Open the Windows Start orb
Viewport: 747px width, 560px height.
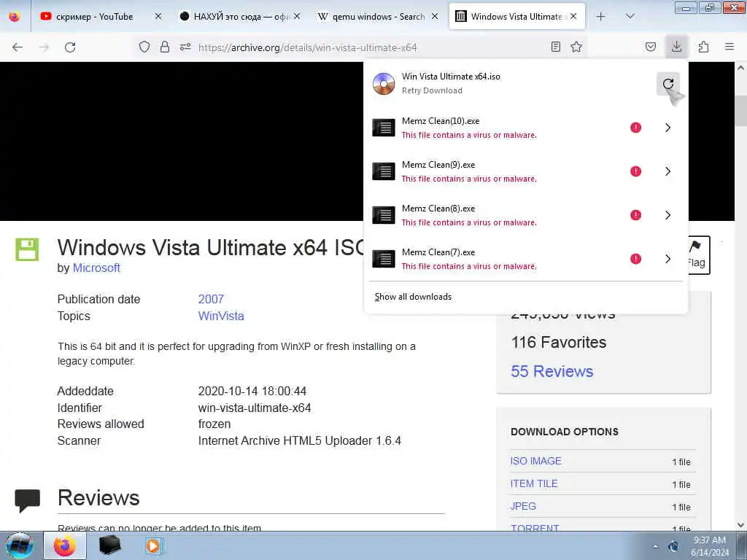[20, 545]
